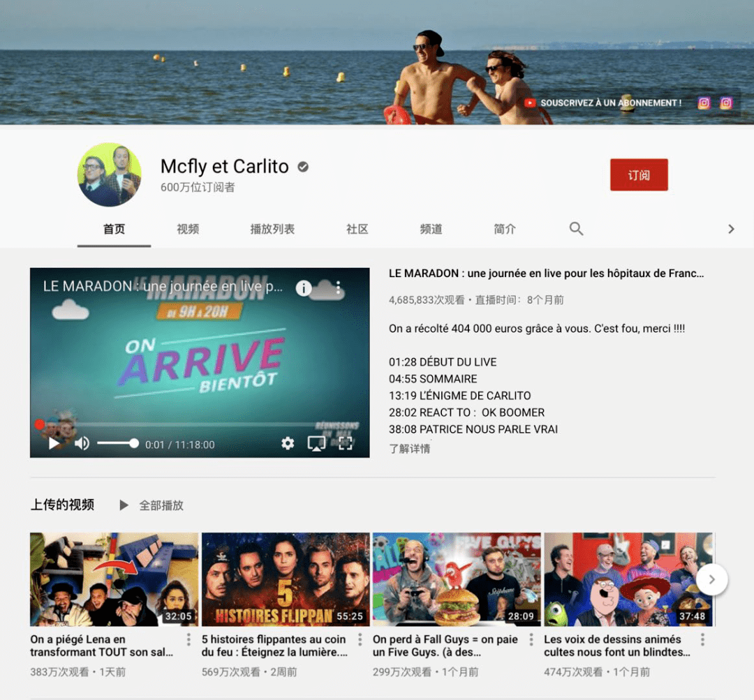Open LE MARADON video title link
Screen dimensions: 754x700
click(546, 274)
